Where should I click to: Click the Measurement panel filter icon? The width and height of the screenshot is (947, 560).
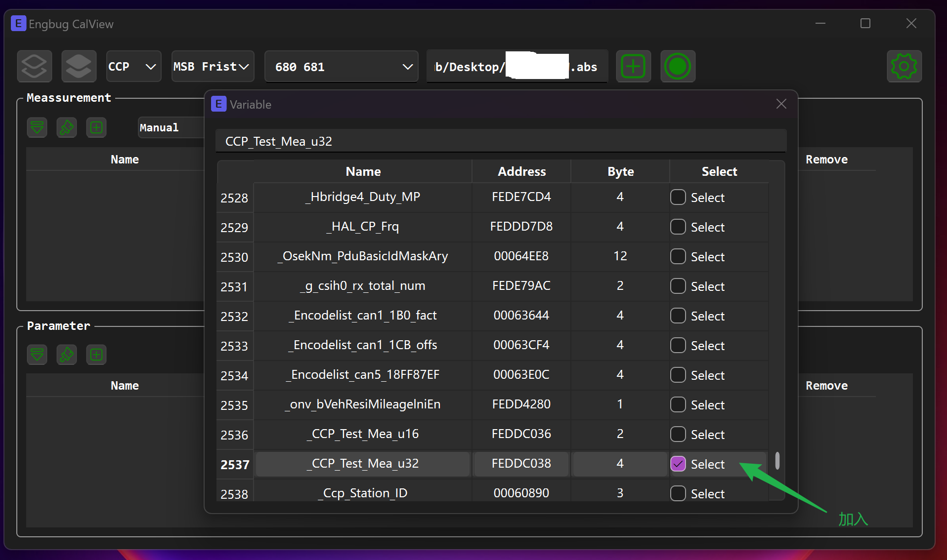point(37,127)
